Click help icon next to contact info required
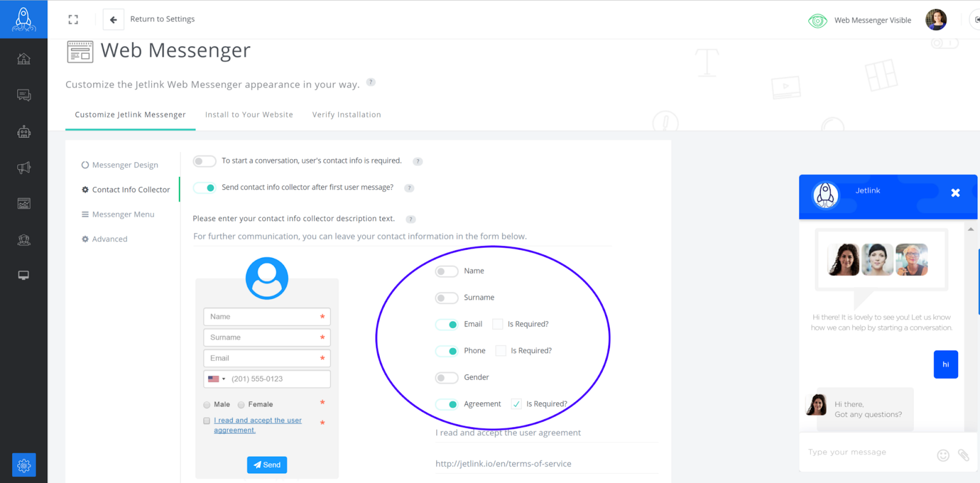The image size is (980, 483). 418,162
